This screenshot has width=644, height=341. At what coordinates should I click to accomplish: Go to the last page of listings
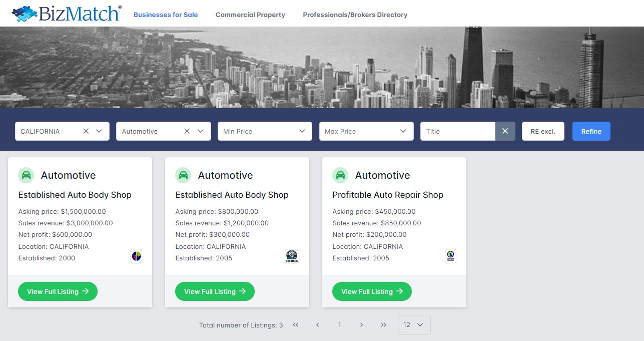[383, 325]
